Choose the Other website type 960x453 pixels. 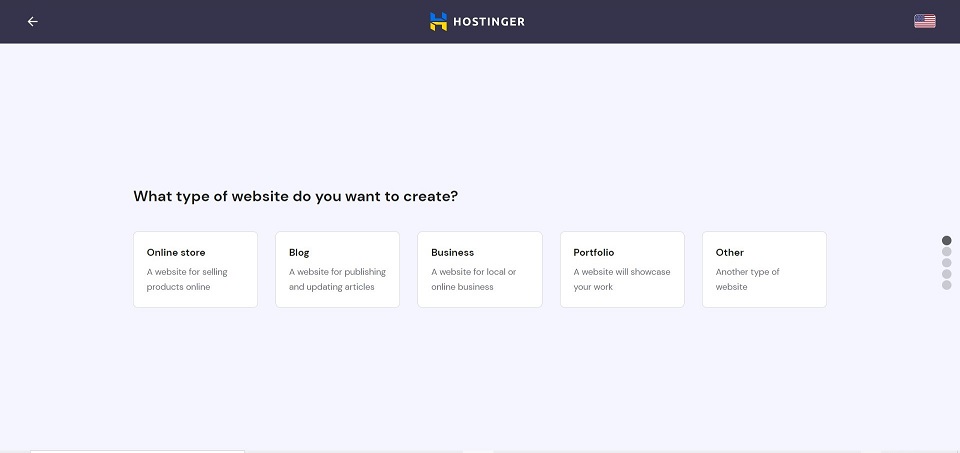pyautogui.click(x=764, y=269)
